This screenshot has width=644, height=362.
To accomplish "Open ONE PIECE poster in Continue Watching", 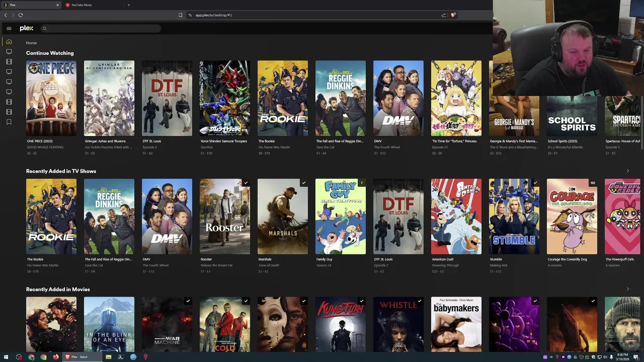I will tap(51, 98).
